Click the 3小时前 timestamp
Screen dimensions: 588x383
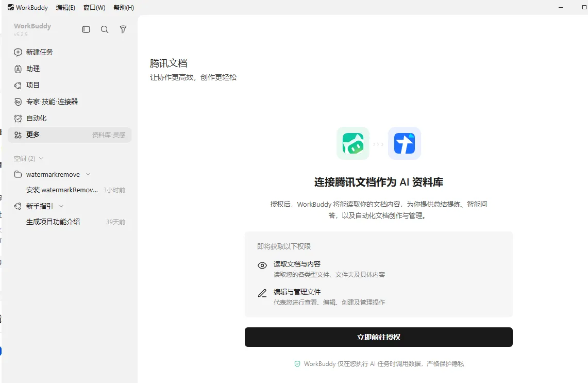(114, 190)
